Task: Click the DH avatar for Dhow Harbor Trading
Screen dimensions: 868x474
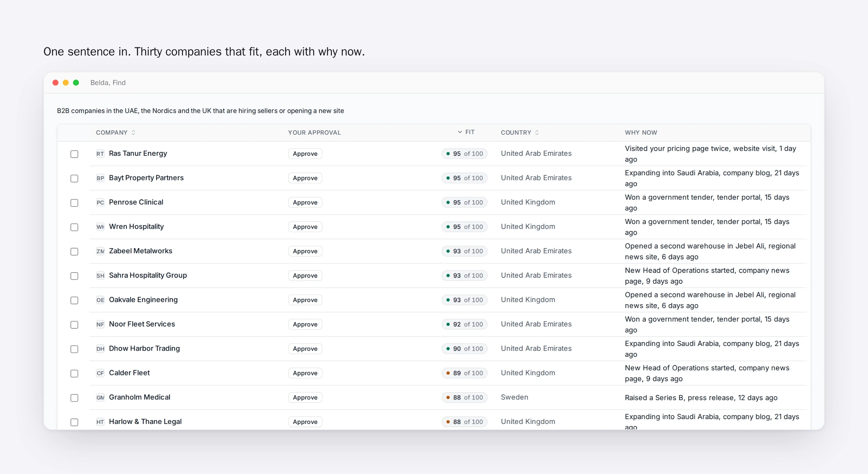Action: [x=100, y=349]
